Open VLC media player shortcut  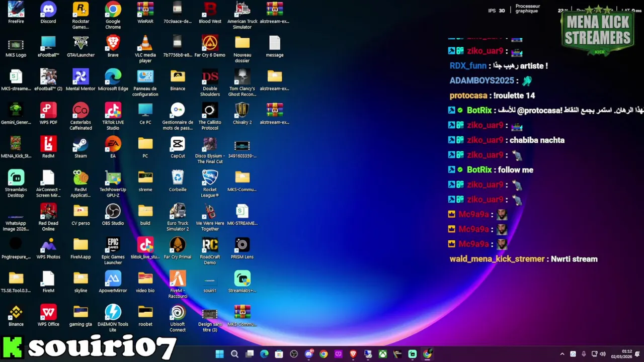(x=145, y=49)
